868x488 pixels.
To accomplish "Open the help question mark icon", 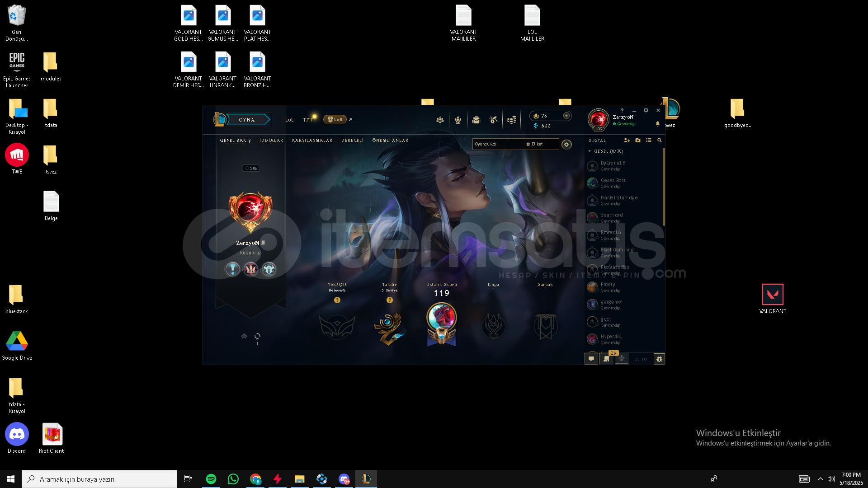I will pyautogui.click(x=622, y=110).
